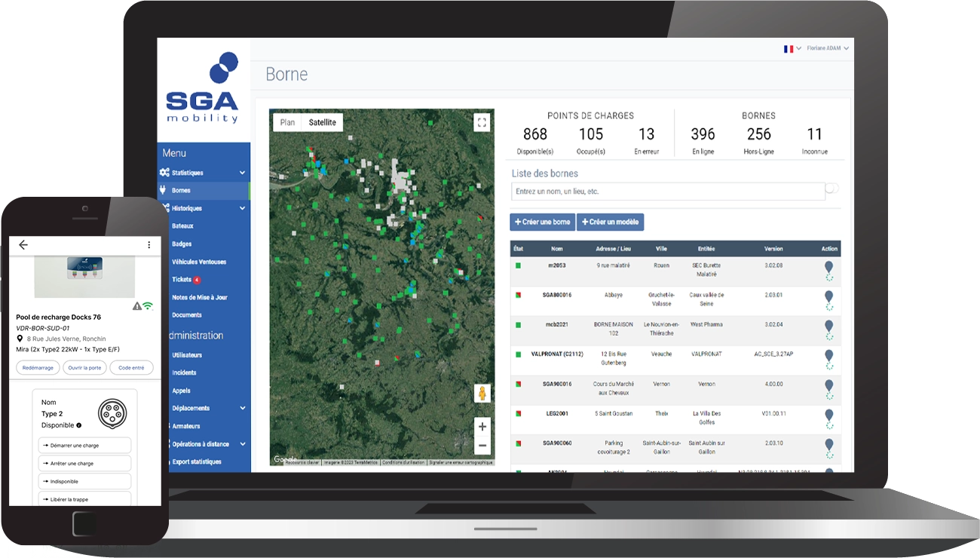Click location pin for borne m2053
This screenshot has width=980, height=558.
pos(828,267)
